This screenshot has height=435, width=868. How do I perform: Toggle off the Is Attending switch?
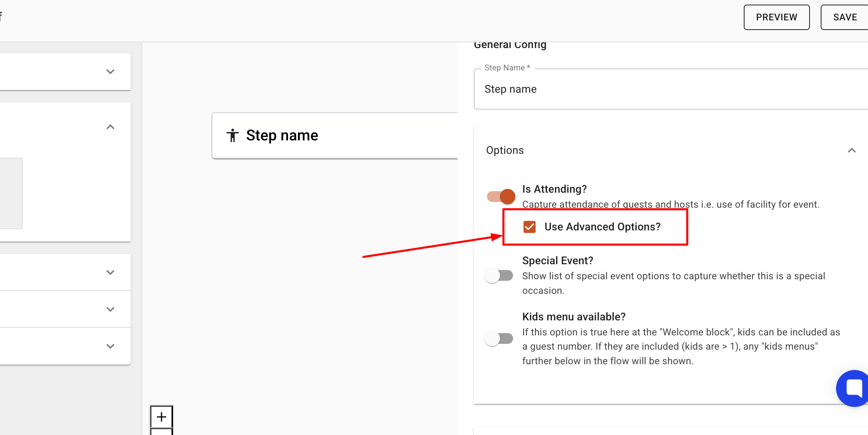pyautogui.click(x=501, y=197)
